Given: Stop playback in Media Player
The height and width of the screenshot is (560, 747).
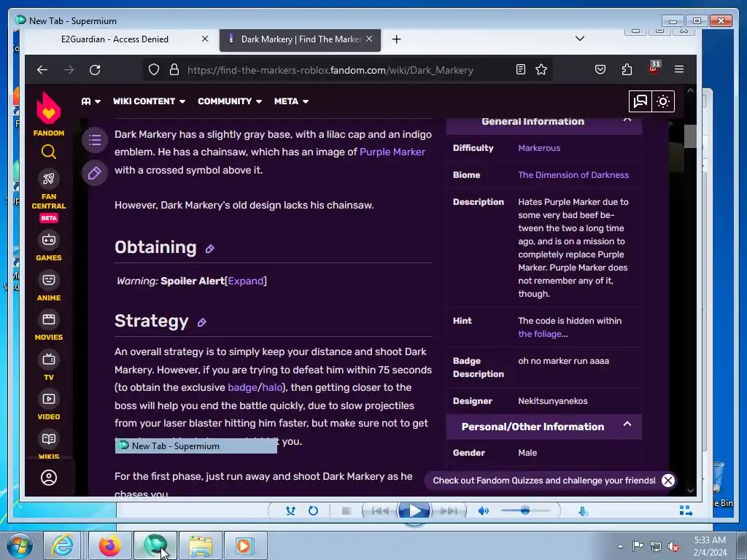Looking at the screenshot, I should 347,511.
